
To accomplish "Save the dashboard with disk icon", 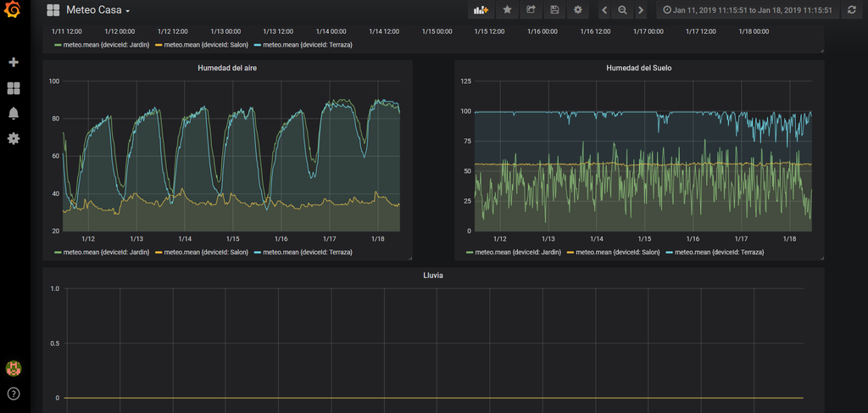I will tap(554, 10).
